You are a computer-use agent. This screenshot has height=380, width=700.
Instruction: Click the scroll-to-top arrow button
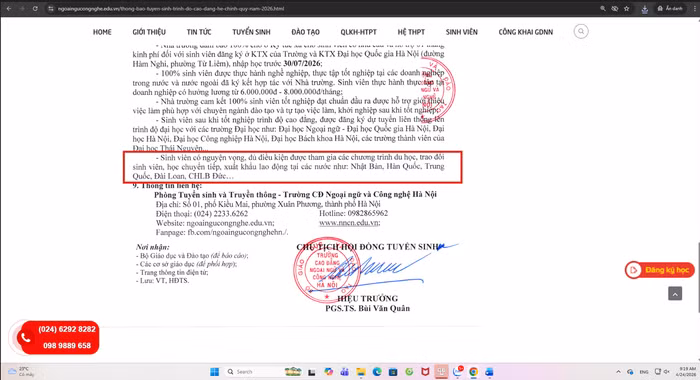[675, 293]
